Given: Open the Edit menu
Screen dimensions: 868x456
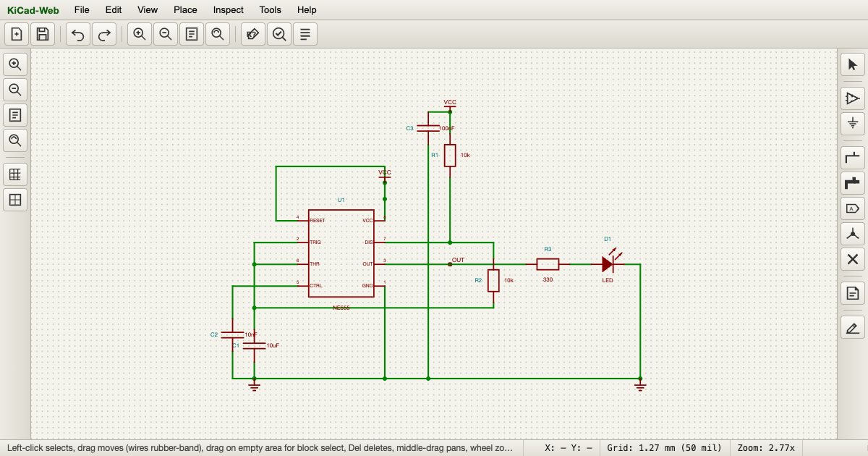Looking at the screenshot, I should click(x=114, y=10).
